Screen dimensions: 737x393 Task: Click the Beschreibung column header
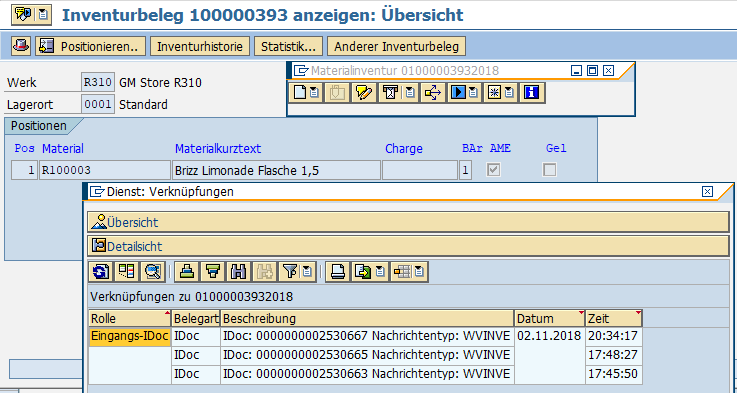pos(367,318)
